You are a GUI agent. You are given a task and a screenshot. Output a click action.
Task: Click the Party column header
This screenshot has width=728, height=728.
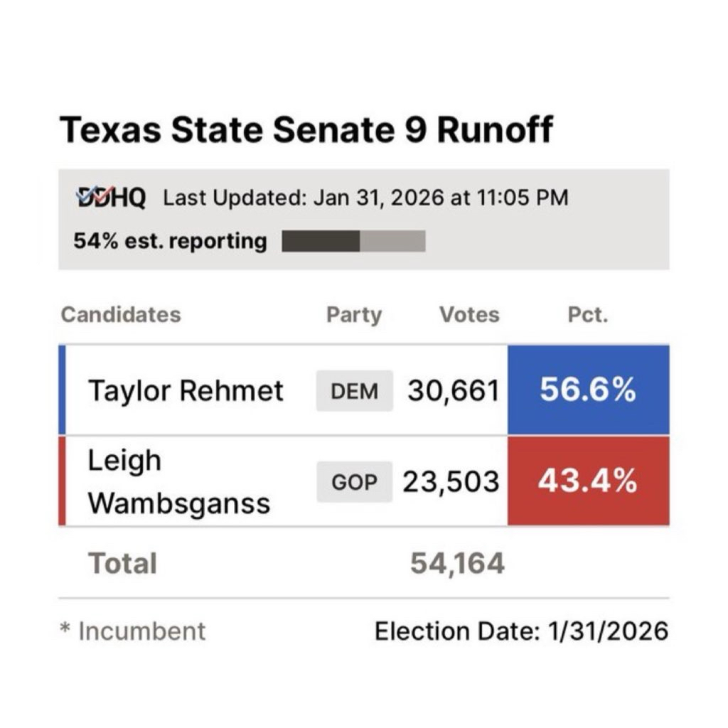[353, 314]
